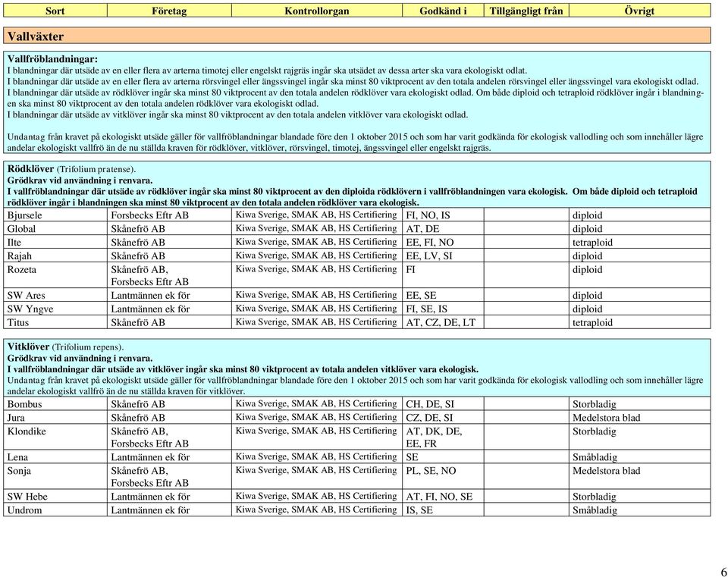Viewport: 728px width, 577px height.
Task: Click the "Sonja" variety cell
Action: (55, 476)
